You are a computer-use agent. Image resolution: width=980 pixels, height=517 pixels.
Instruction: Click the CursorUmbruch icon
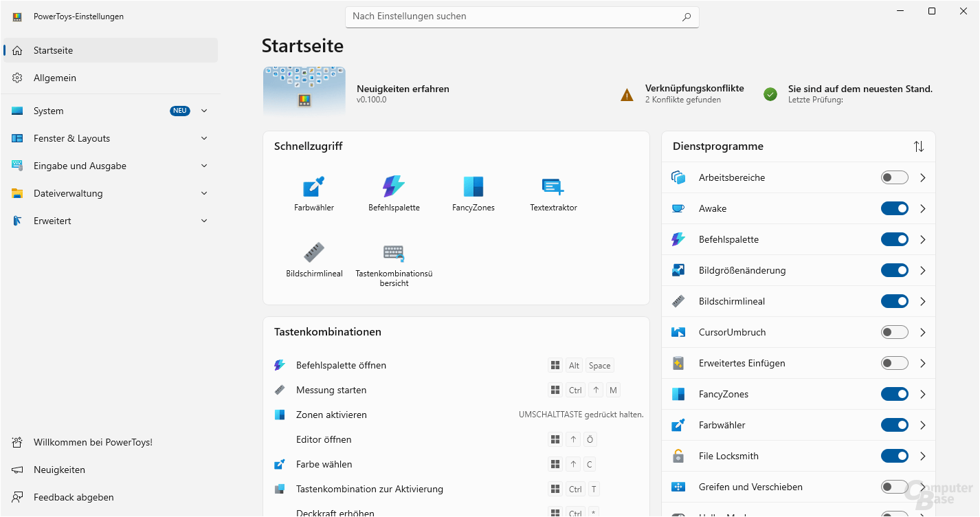[x=678, y=332]
